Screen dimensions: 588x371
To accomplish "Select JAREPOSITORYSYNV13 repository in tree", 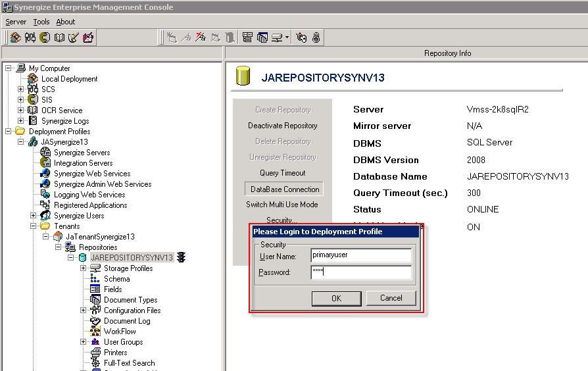I will tap(132, 258).
